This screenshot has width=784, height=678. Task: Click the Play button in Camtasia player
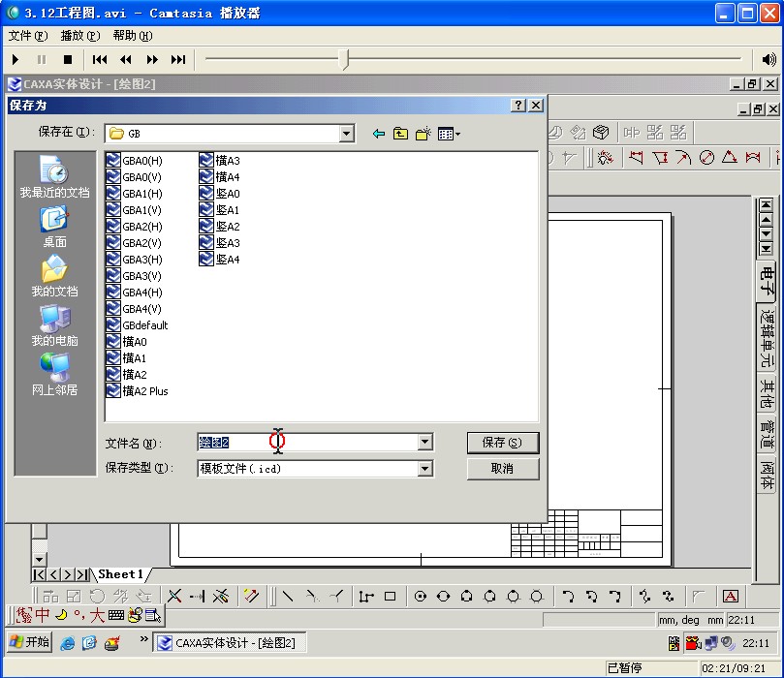(15, 60)
